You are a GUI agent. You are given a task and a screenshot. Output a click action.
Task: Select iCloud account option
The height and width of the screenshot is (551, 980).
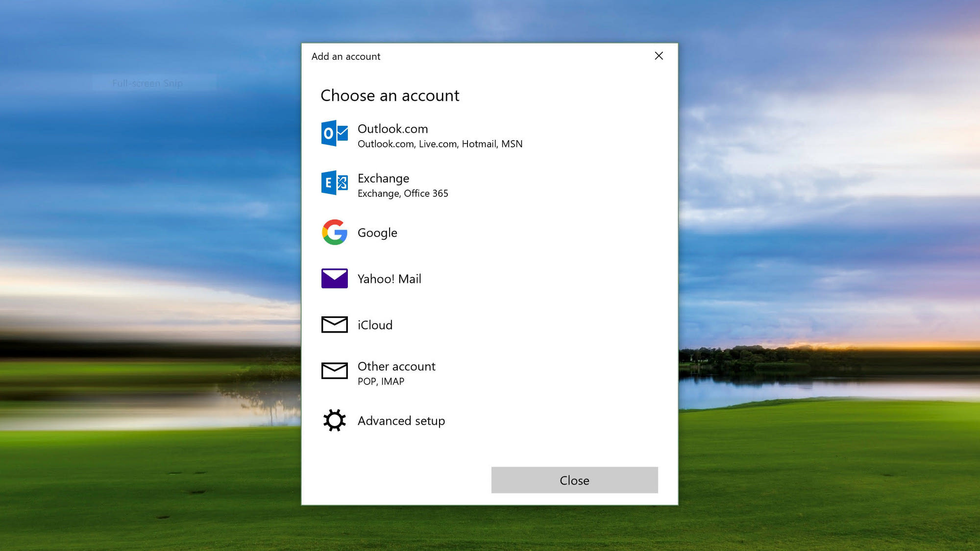[490, 325]
